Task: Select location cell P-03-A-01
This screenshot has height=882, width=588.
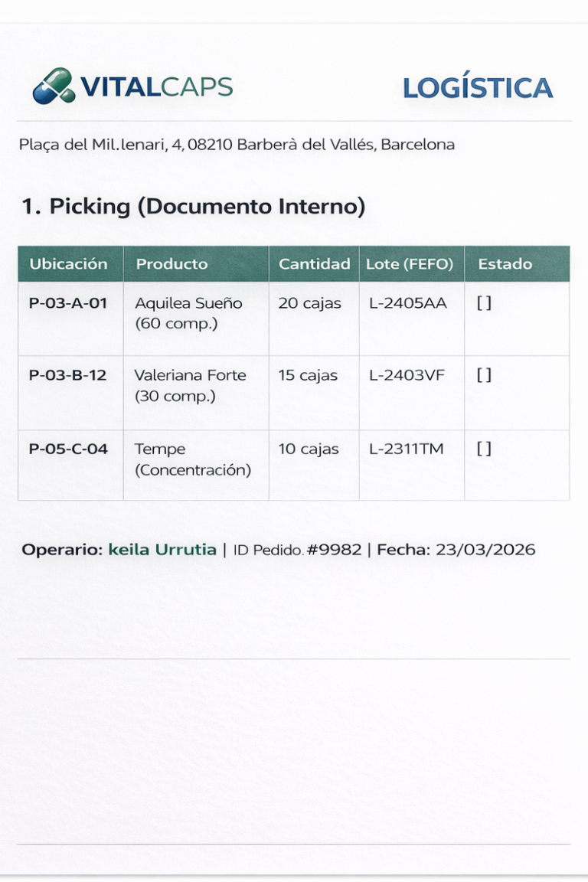Action: click(68, 303)
